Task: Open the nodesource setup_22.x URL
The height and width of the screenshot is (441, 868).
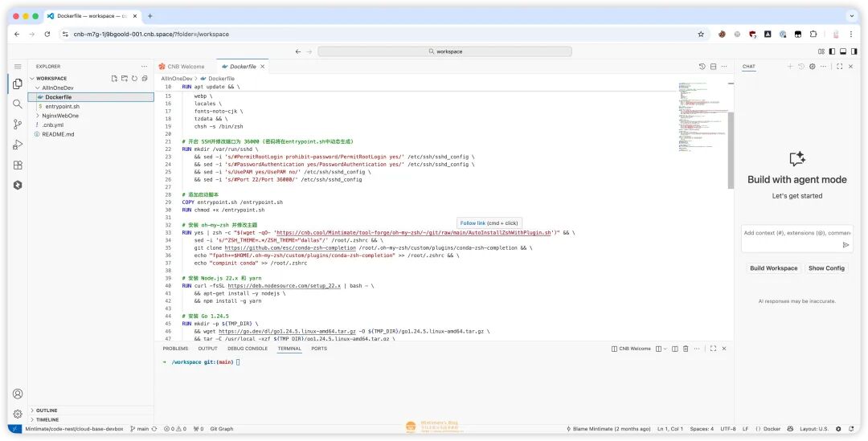Action: point(284,286)
